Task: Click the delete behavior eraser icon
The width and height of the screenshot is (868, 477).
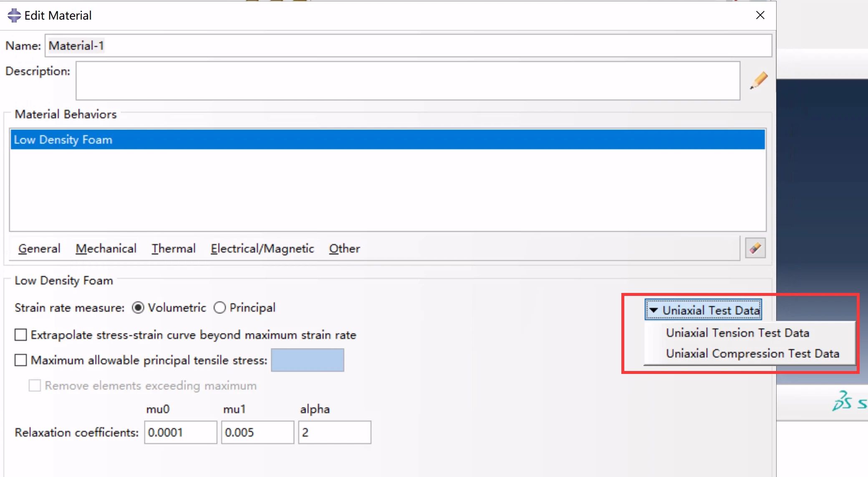Action: tap(755, 248)
